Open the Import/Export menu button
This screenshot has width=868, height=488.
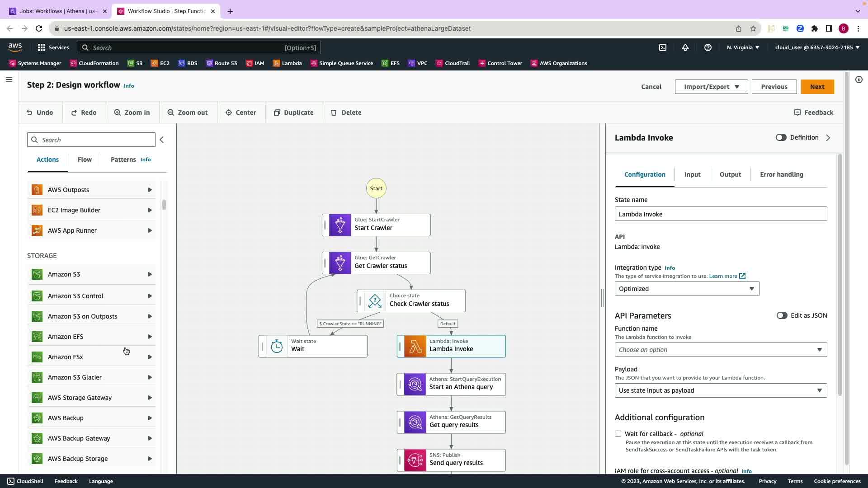pos(711,87)
